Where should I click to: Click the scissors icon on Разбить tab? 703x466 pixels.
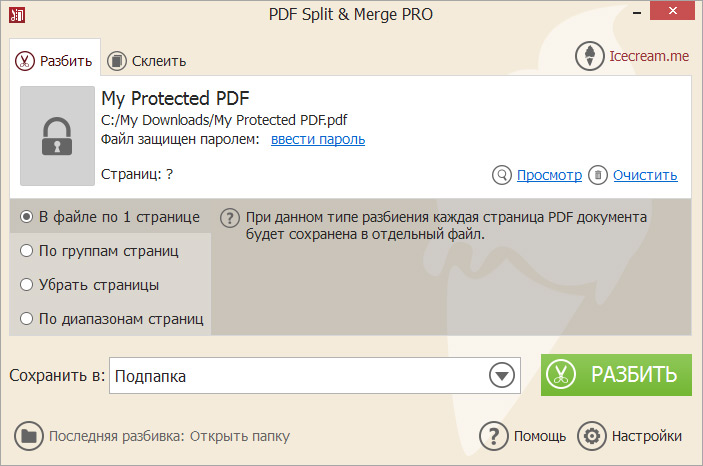(25, 61)
